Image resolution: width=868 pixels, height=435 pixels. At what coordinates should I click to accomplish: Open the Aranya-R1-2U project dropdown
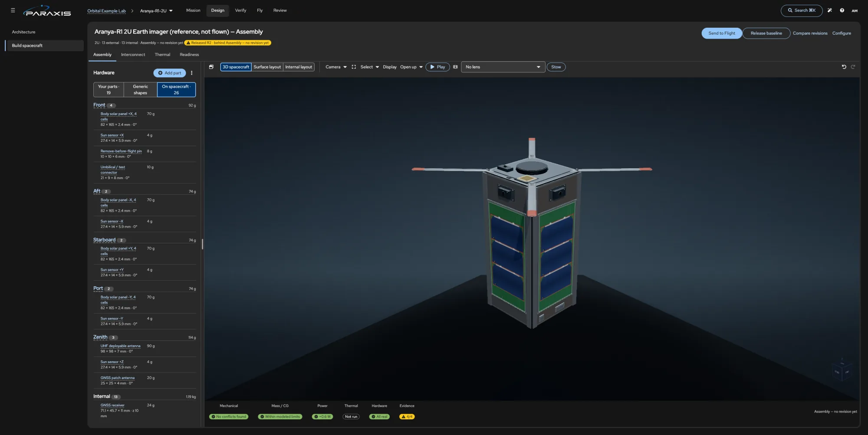156,11
